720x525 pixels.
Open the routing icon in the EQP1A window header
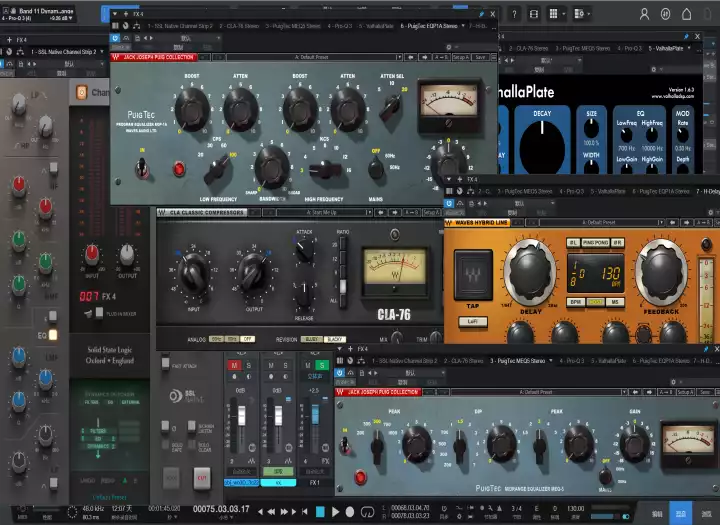point(136,26)
